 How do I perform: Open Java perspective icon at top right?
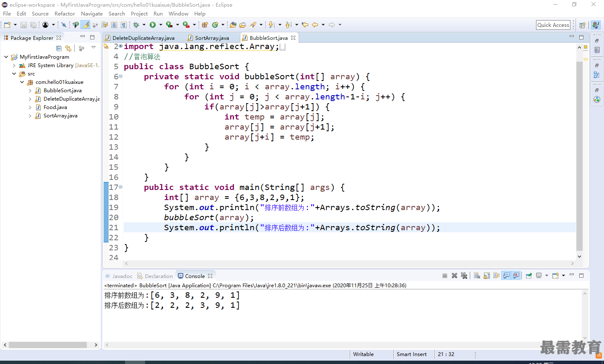(596, 25)
